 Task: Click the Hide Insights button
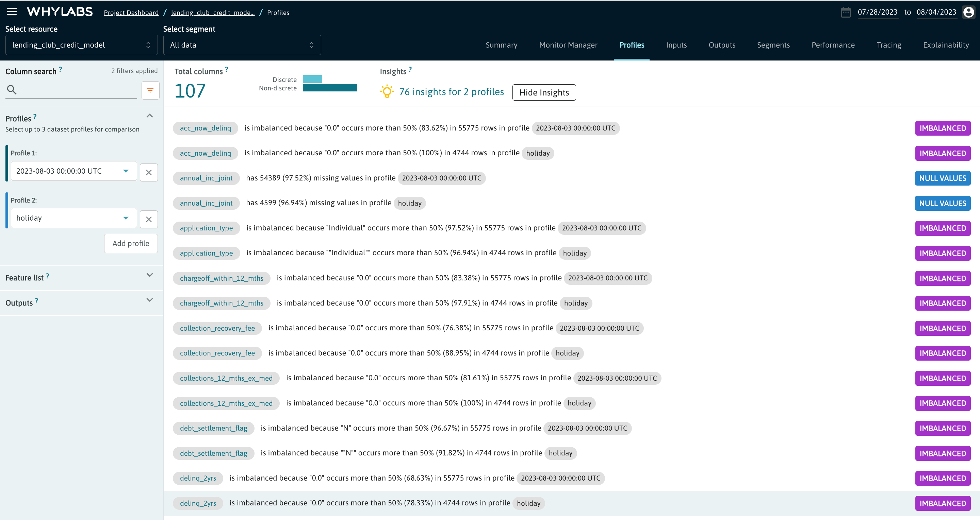pyautogui.click(x=544, y=92)
